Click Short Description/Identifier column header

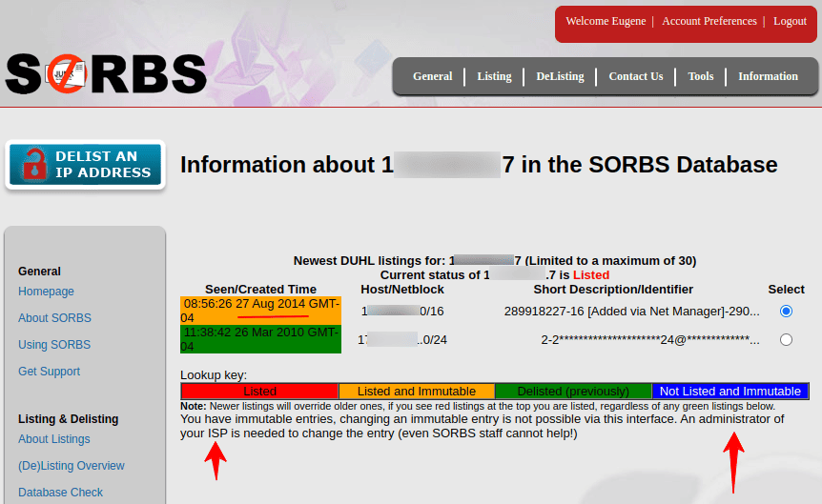point(613,290)
